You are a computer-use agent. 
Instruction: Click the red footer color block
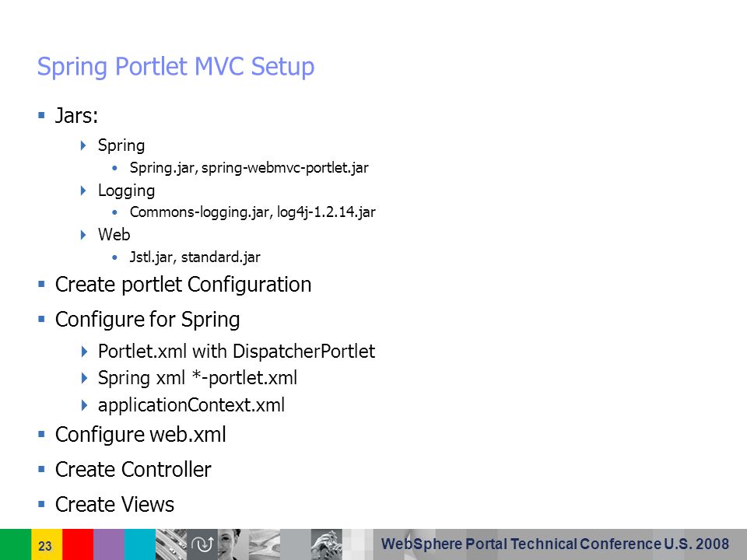point(78,544)
